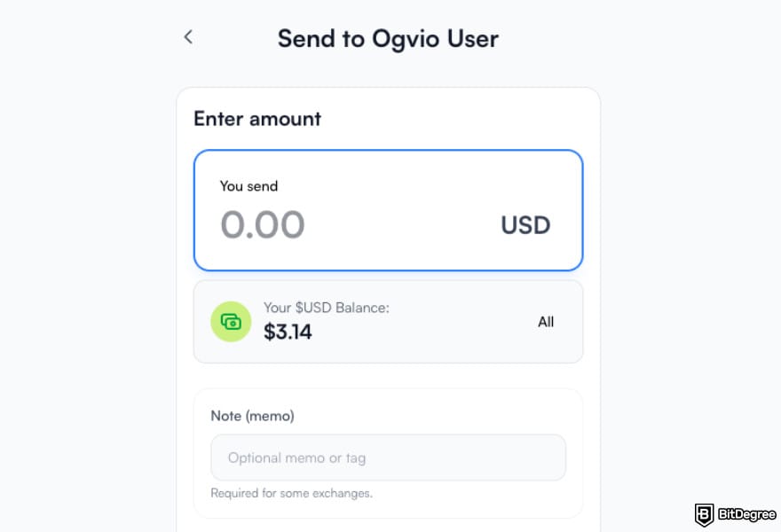Click the highlighted amount entry card
The image size is (781, 532).
388,210
